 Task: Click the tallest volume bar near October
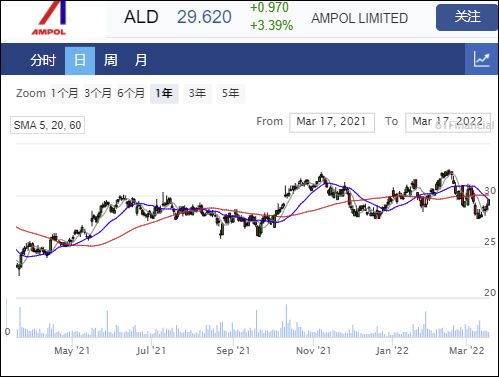(x=286, y=321)
